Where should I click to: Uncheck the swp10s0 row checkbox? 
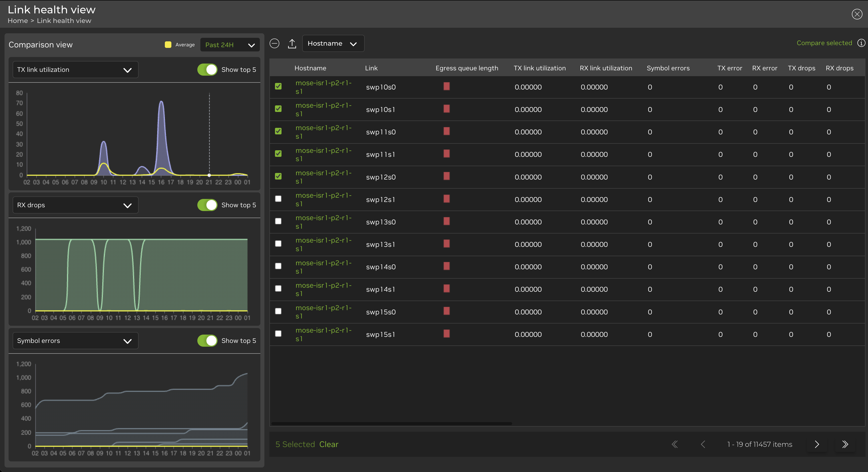[x=278, y=86]
